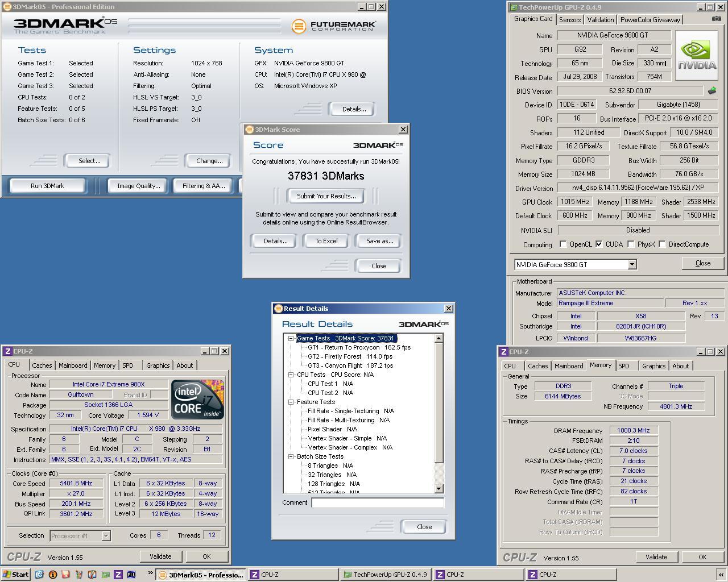Launch the purple CPU-Z quick launch icon
728x582 pixels.
(118, 575)
